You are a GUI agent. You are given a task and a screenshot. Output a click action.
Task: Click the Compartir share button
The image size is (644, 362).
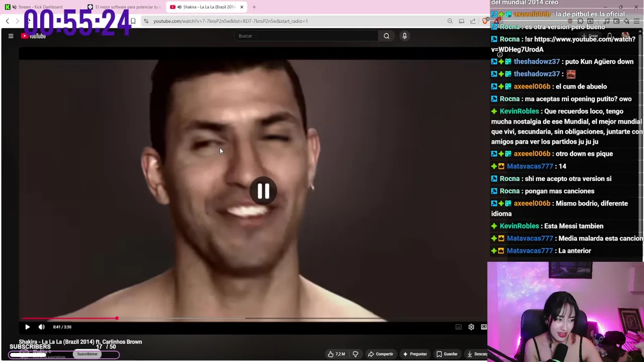coord(380,354)
